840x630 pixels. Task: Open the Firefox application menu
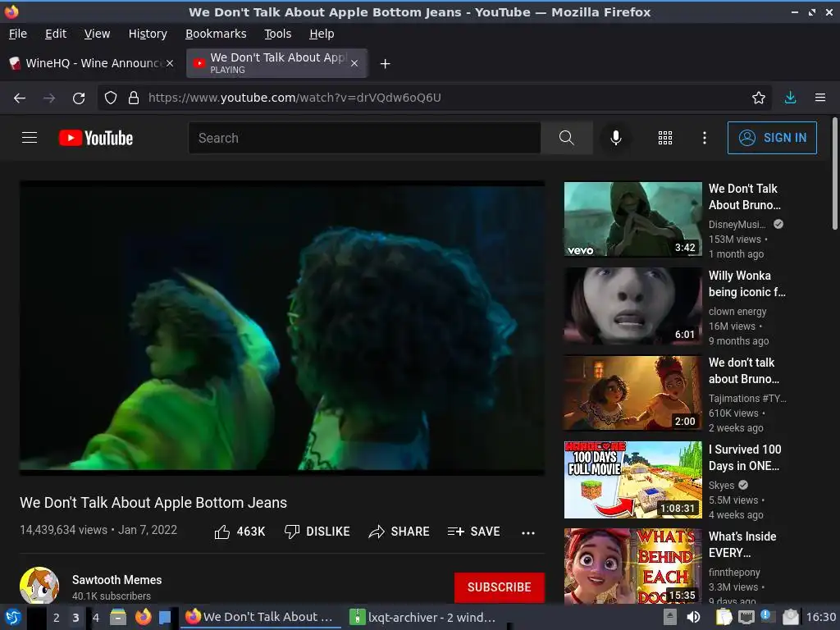point(819,98)
